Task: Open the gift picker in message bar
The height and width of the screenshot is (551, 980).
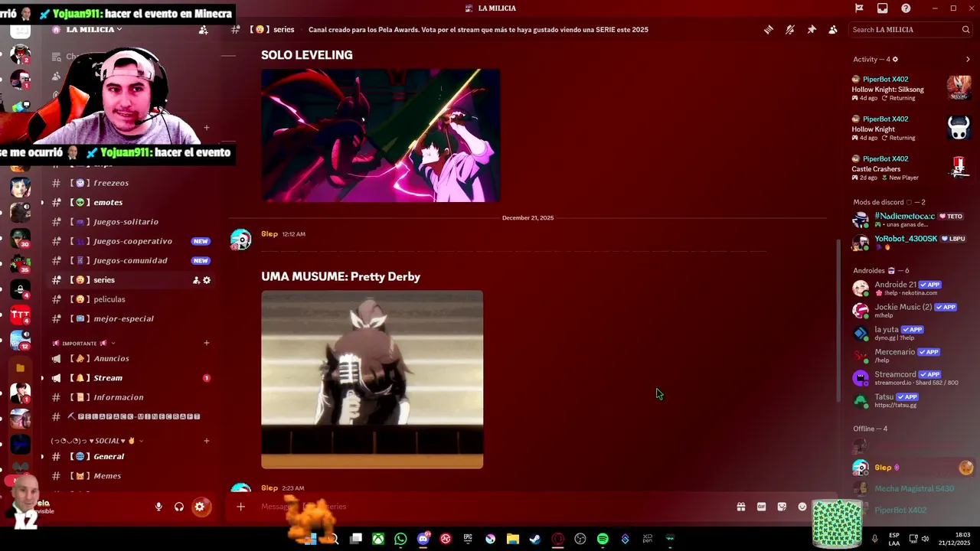Action: pos(740,507)
